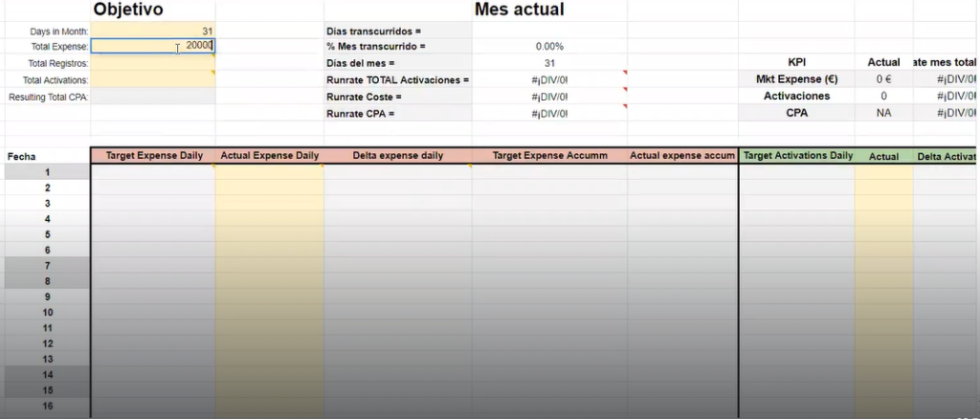
Task: Click the 'Actual Expense Daily' column header
Action: pyautogui.click(x=270, y=156)
